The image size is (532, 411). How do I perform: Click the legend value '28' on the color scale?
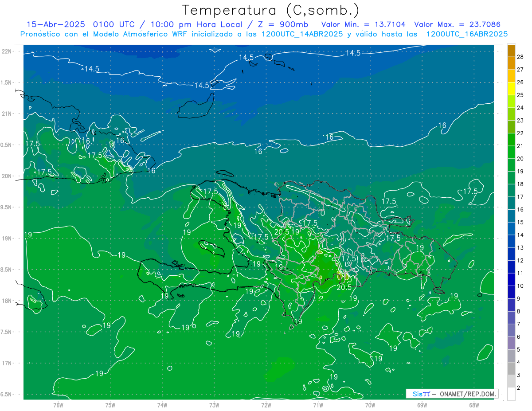click(x=520, y=57)
